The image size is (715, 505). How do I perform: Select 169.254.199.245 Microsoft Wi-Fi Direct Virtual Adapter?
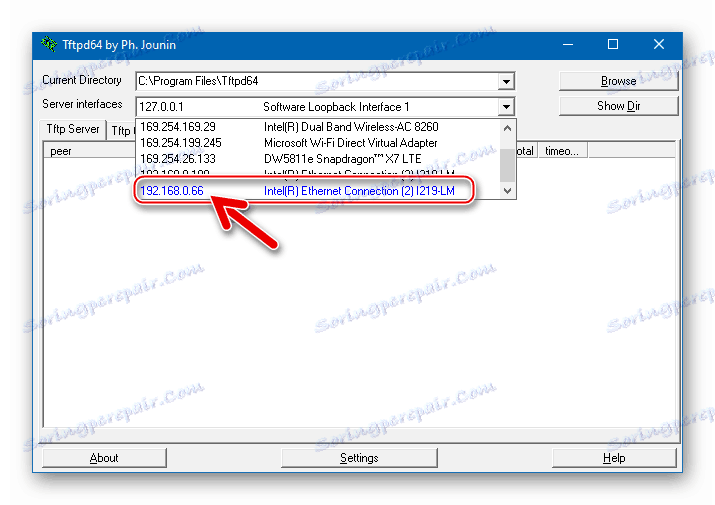(x=318, y=143)
